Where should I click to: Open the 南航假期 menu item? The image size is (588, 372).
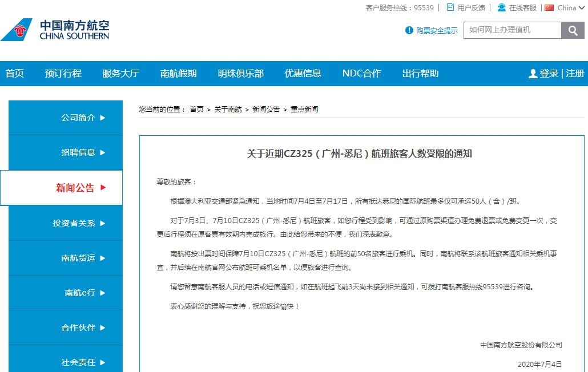point(179,73)
